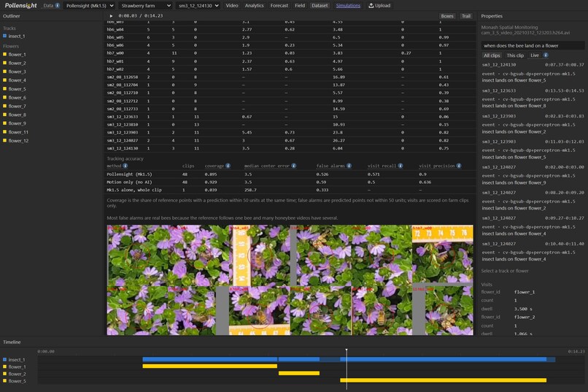
Task: Switch to the Forecast tab
Action: click(279, 6)
